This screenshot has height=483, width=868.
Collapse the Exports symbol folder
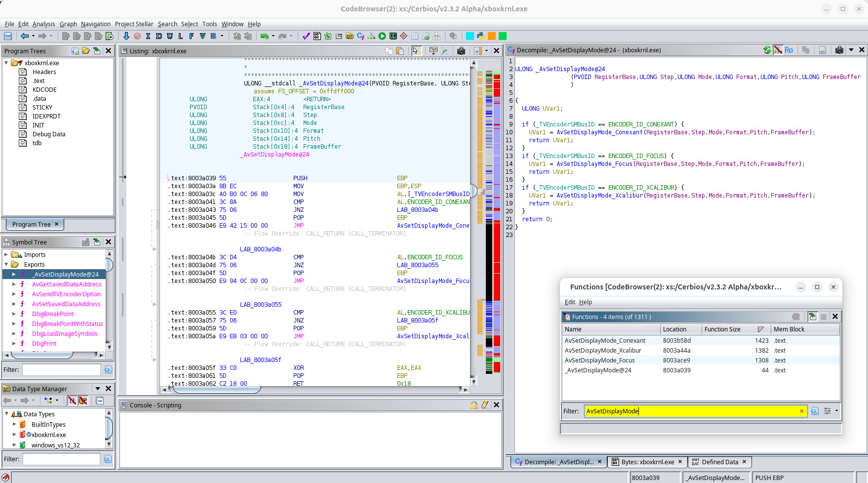(6, 265)
